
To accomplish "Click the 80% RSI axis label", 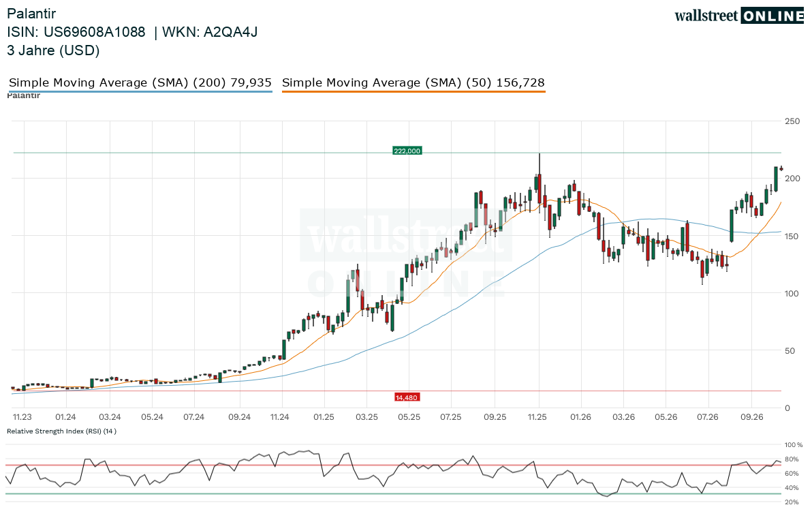I will 792,459.
